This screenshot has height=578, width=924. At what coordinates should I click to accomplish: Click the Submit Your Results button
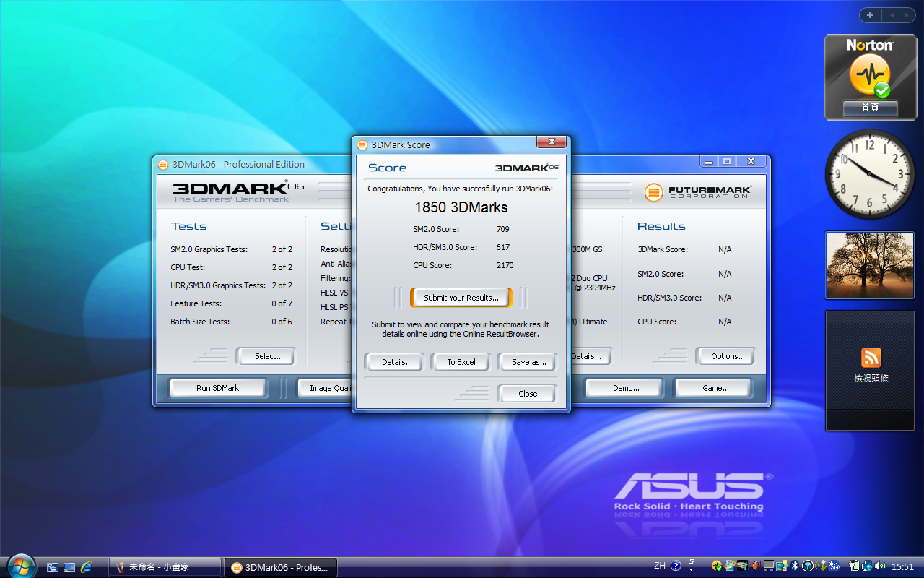461,298
